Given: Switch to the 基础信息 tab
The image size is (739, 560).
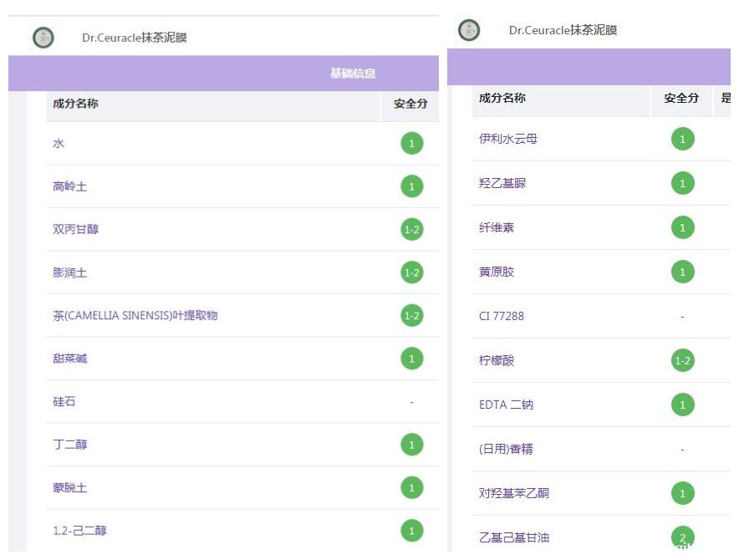Looking at the screenshot, I should (352, 74).
